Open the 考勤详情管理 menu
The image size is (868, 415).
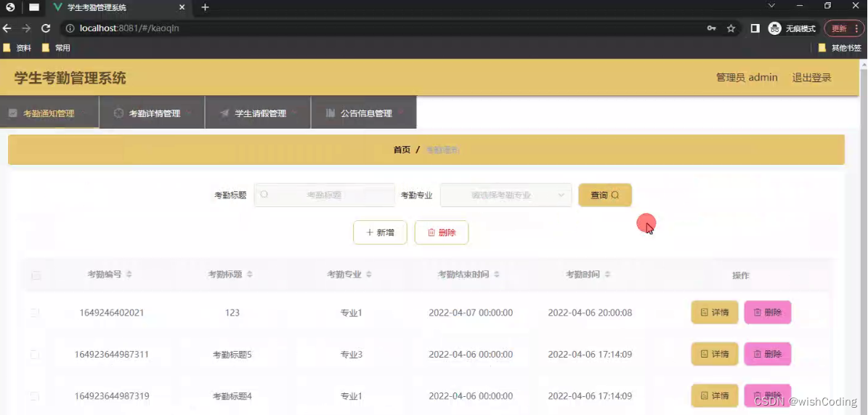tap(152, 113)
